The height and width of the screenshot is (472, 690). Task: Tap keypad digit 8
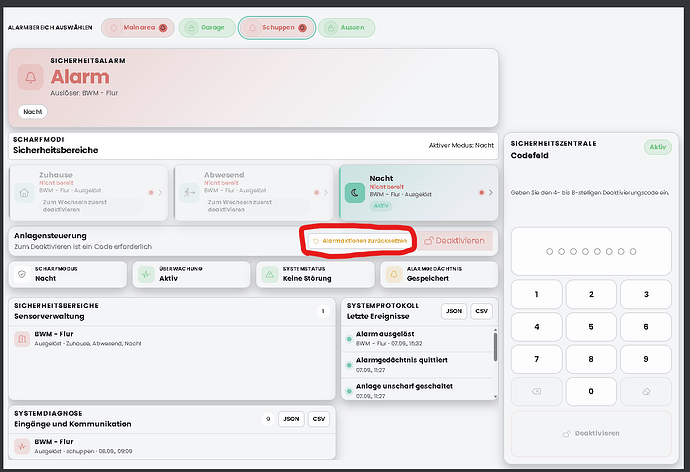pyautogui.click(x=591, y=359)
